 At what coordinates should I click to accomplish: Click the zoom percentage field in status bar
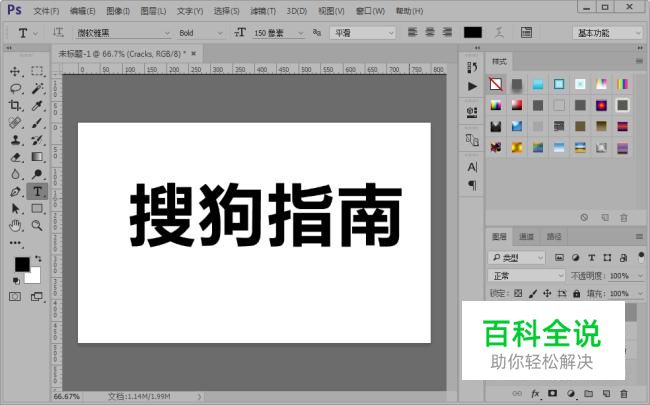67,396
